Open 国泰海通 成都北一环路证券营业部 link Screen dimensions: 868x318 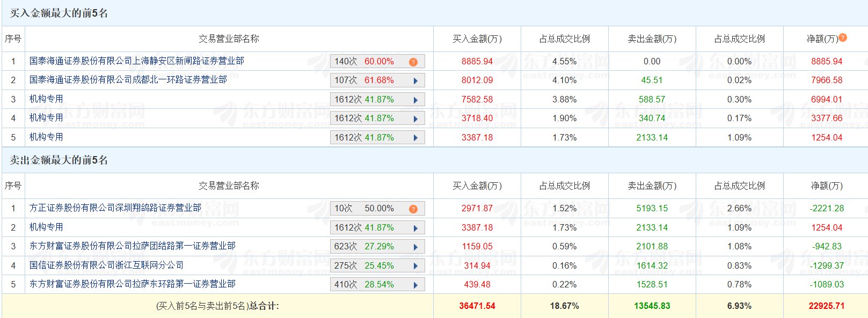coord(128,80)
